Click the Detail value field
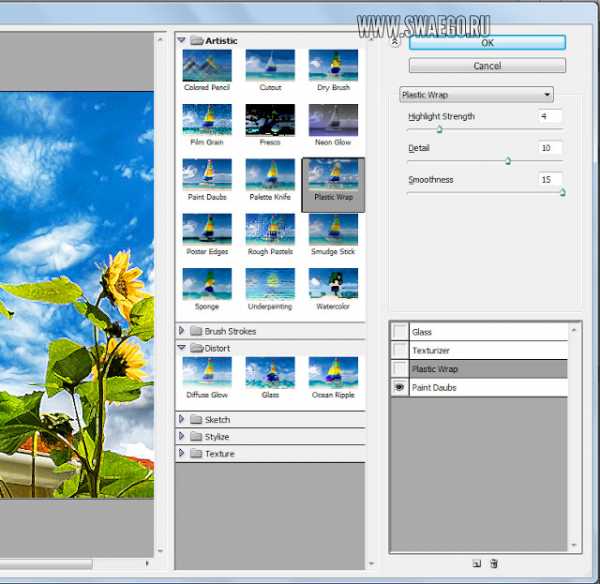600x584 pixels. 550,148
